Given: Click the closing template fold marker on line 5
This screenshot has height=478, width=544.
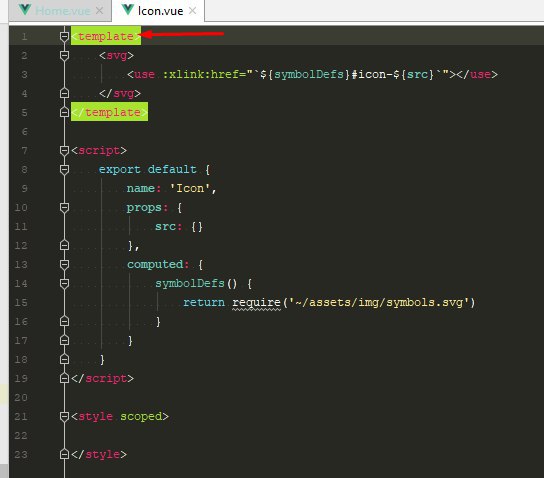Looking at the screenshot, I should coord(64,112).
